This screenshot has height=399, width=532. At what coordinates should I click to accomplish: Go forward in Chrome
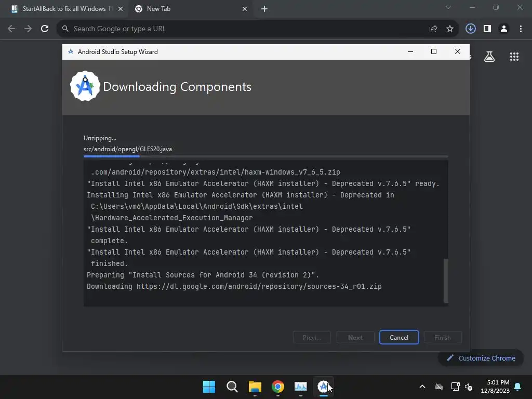click(x=28, y=29)
